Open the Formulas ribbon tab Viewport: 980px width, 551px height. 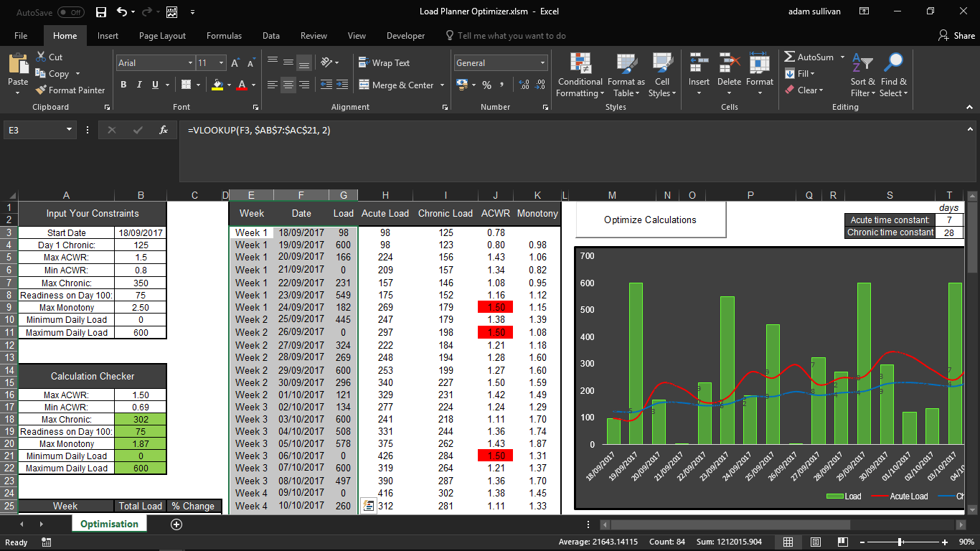pos(224,36)
